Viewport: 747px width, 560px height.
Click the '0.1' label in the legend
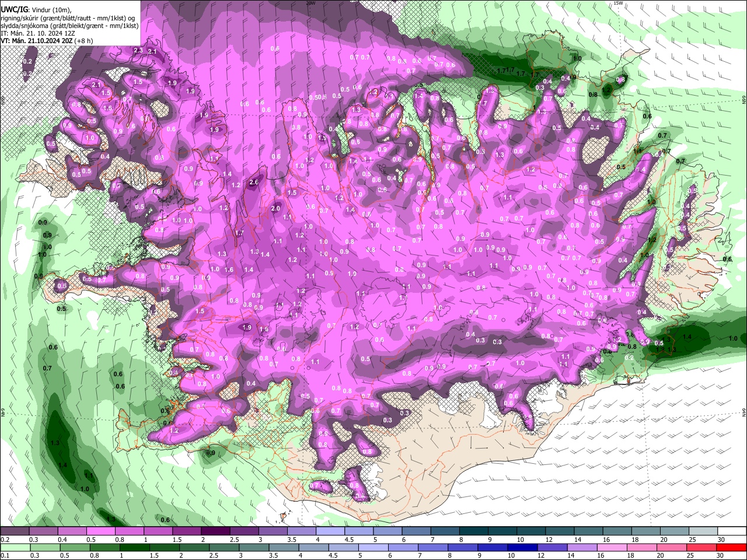[x=5, y=555]
